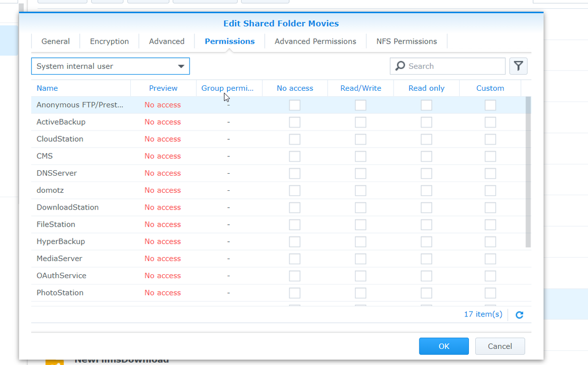Screen dimensions: 588x365
Task: Check No access for DNSServer
Action: point(294,174)
